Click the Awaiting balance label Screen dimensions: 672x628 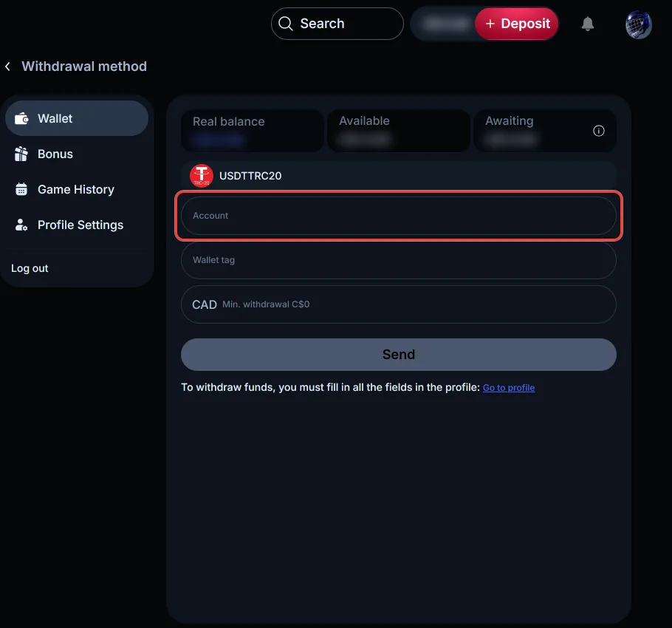click(509, 121)
